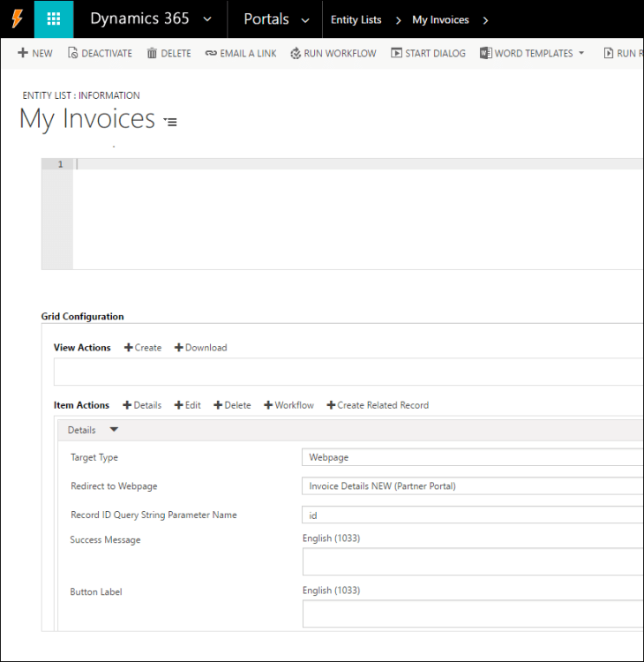
Task: Click the Run Report icon
Action: pyautogui.click(x=609, y=53)
